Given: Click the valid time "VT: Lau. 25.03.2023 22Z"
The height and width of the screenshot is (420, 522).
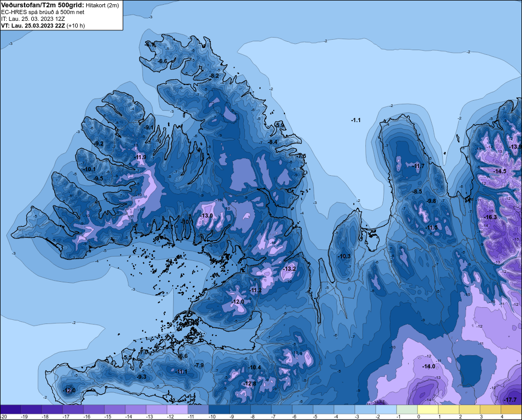Looking at the screenshot, I should coord(33,26).
